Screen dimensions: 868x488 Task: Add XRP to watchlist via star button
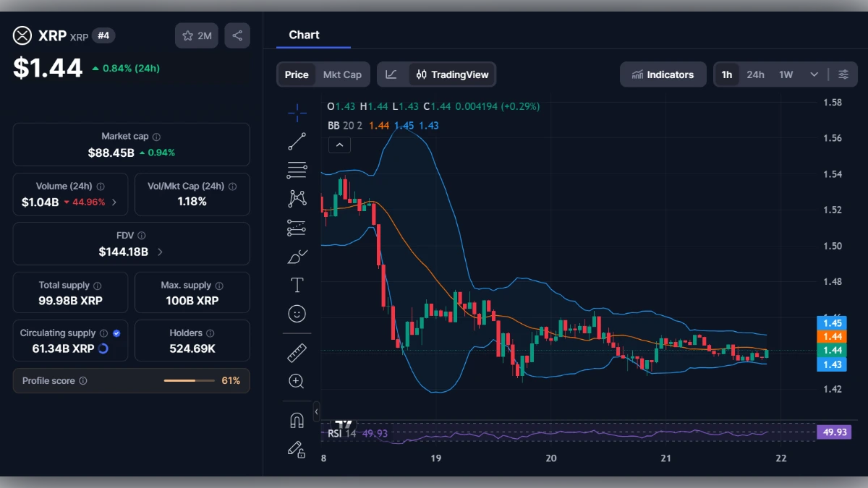pos(196,35)
